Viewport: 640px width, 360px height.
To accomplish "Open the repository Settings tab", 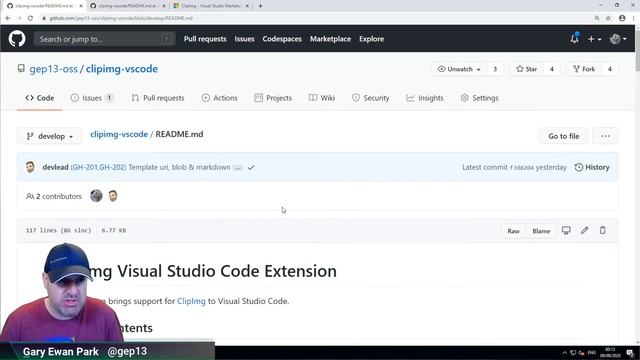I will pos(480,98).
